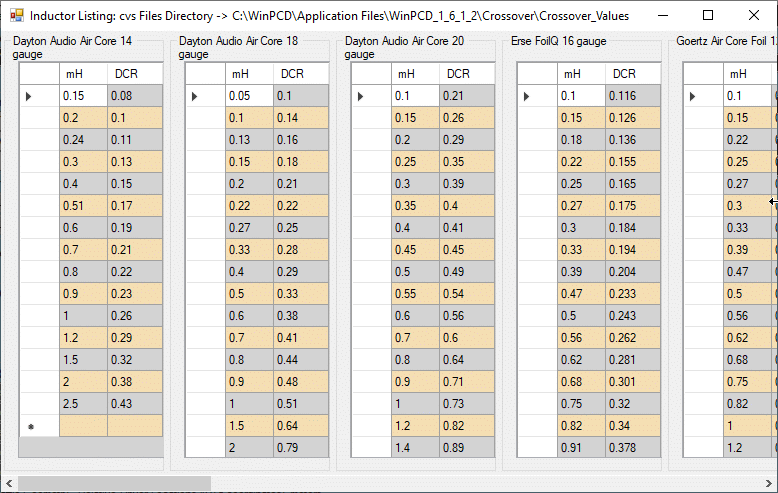Image resolution: width=778 pixels, height=493 pixels.
Task: Click the horizontal scrollbar thumb at bottom
Action: click(x=114, y=484)
